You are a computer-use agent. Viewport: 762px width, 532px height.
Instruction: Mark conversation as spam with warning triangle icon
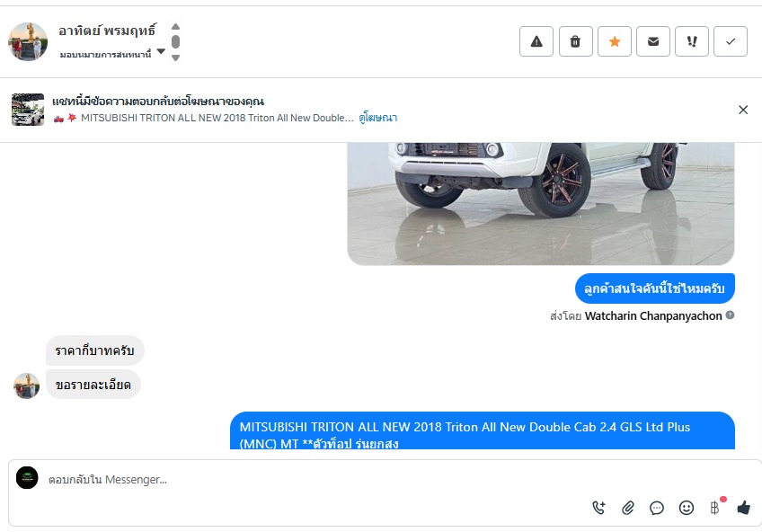pos(536,41)
